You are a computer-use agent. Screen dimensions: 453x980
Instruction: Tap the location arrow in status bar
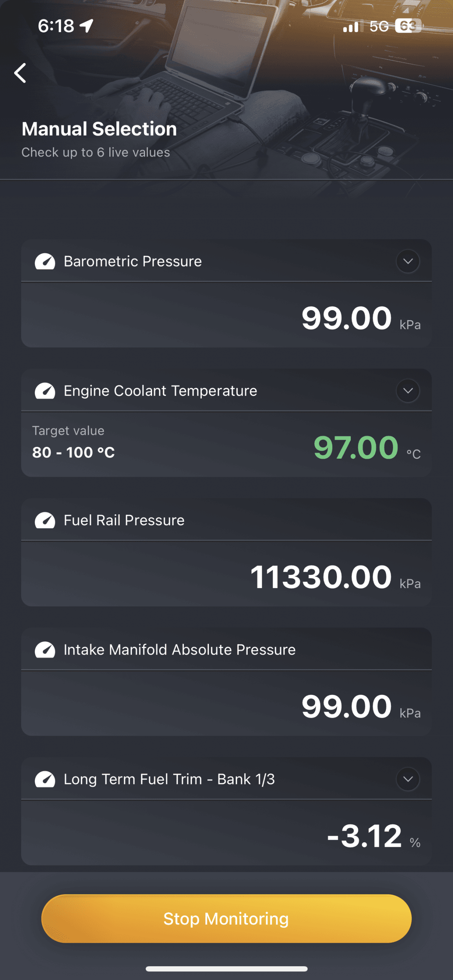tap(87, 26)
